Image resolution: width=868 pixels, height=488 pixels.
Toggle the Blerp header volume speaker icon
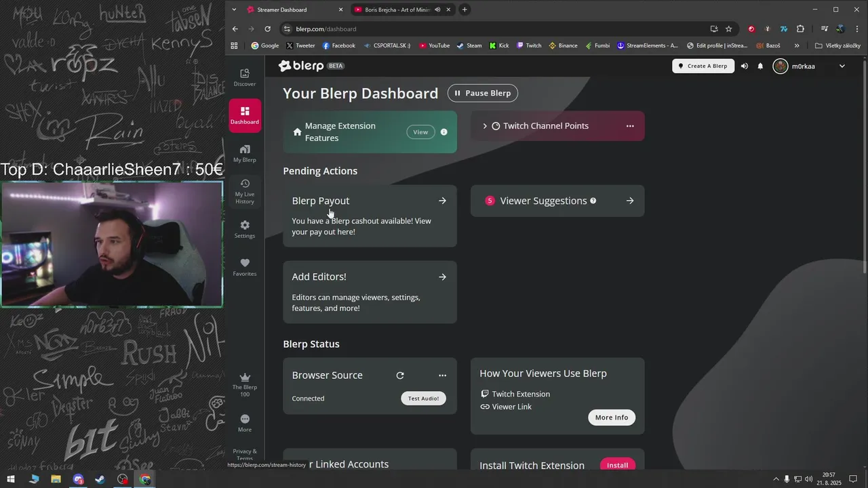[x=745, y=66]
